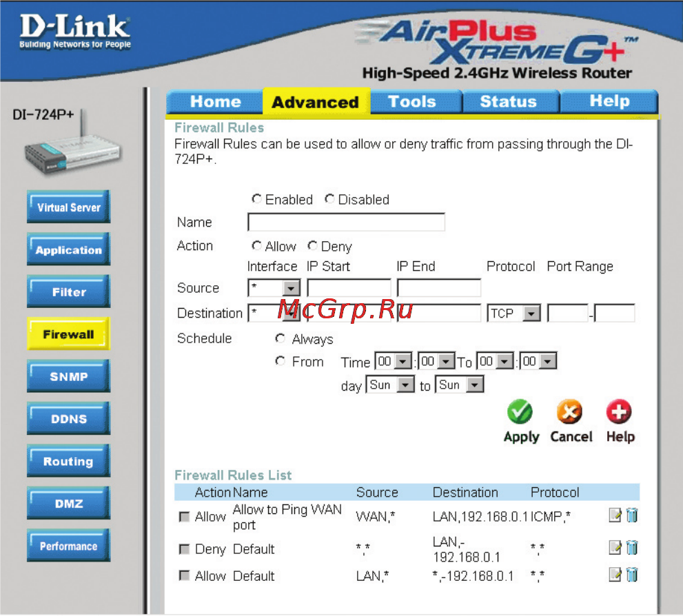The height and width of the screenshot is (616, 683).
Task: Switch to the Home tab
Action: point(215,101)
